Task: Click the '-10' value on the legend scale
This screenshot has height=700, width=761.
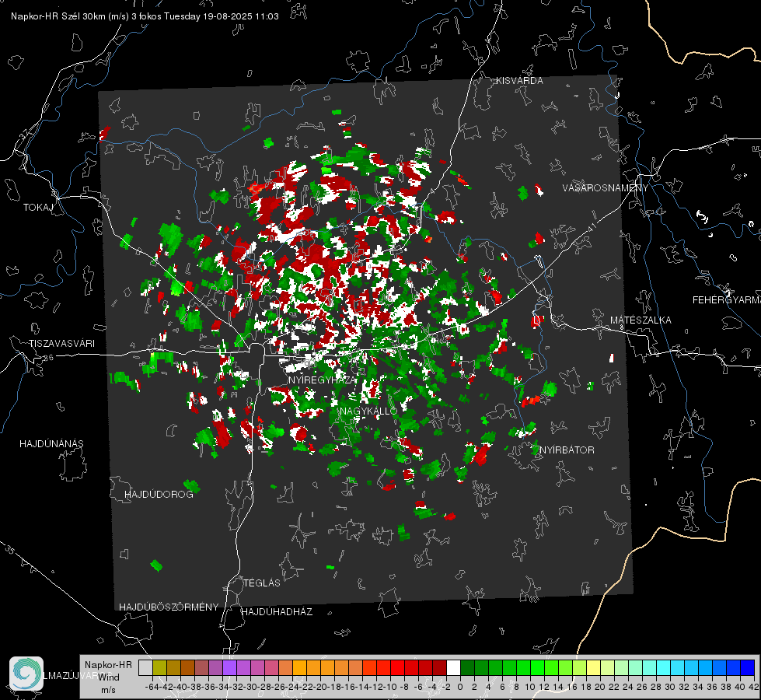Action: pos(390,687)
